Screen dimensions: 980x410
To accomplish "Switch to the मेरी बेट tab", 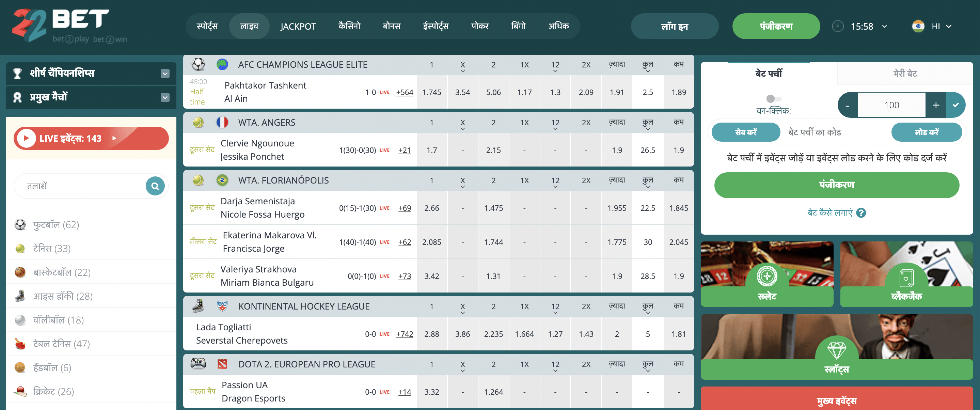I will [x=905, y=74].
